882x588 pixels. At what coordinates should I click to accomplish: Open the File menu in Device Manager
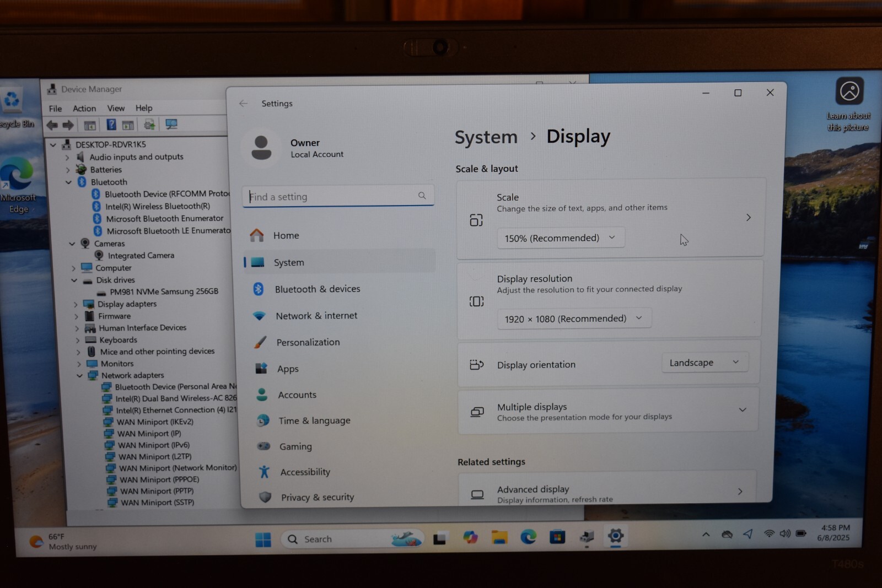[55, 109]
